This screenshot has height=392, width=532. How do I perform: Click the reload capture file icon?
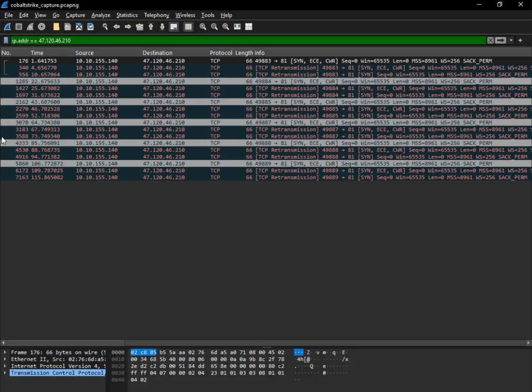pyautogui.click(x=91, y=27)
